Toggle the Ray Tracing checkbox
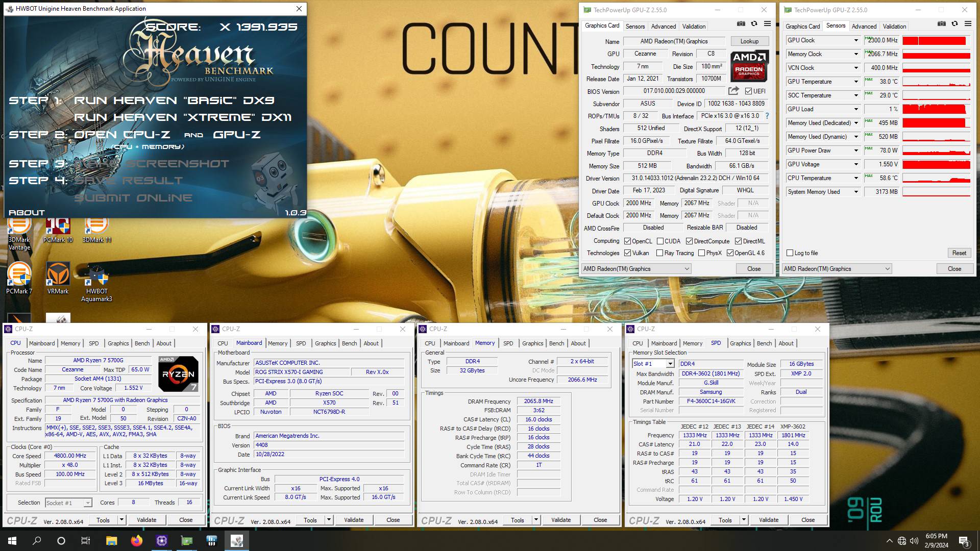The image size is (980, 551). pyautogui.click(x=659, y=253)
